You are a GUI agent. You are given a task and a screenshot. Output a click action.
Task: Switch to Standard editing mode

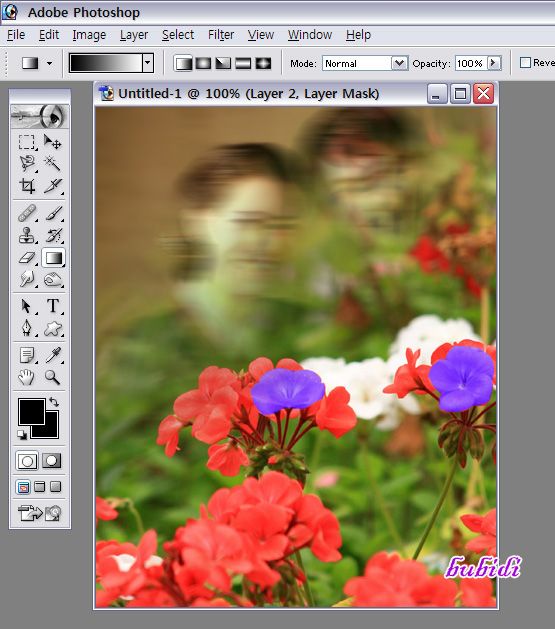click(27, 461)
